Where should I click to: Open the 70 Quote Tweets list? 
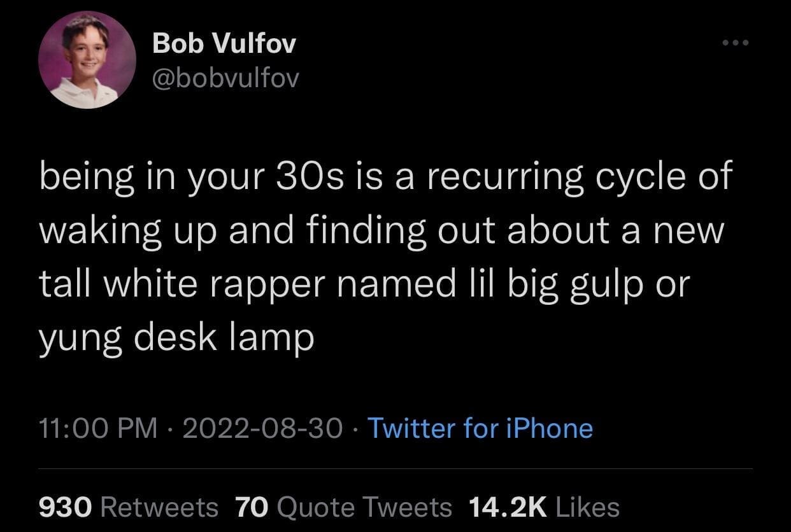[x=343, y=507]
